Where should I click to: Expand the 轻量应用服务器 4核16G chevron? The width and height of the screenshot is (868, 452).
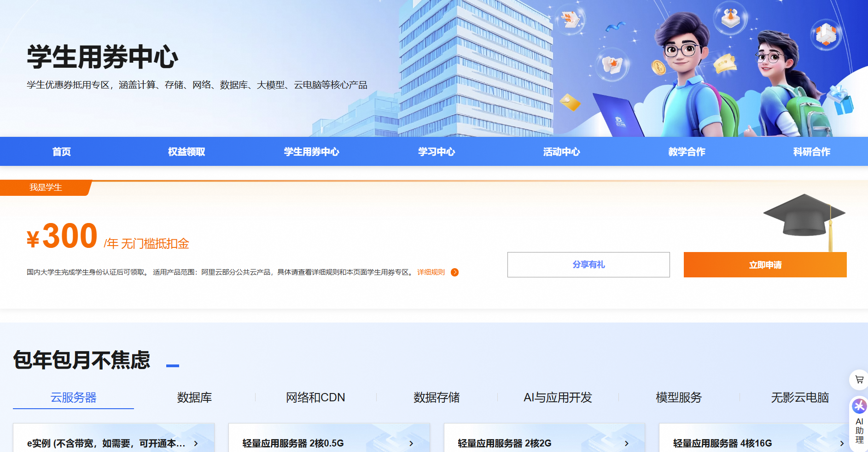point(842,443)
